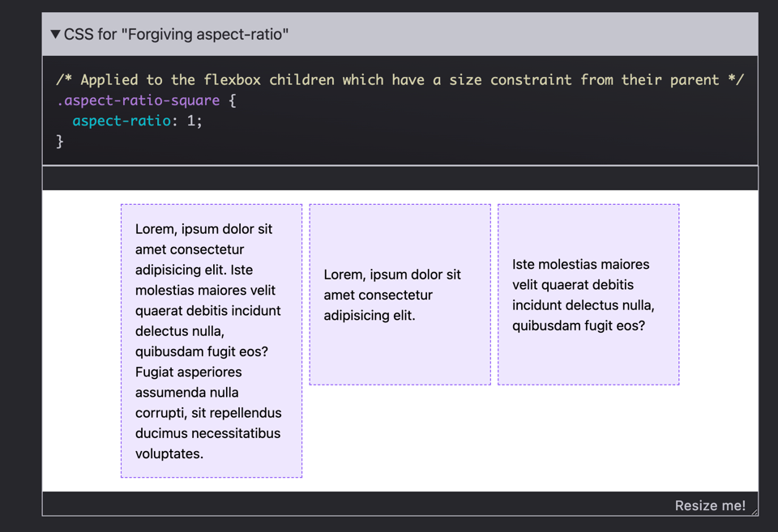Screen dimensions: 778x532
Task: Click the word "voluptates." in the first box
Action: pyautogui.click(x=169, y=453)
